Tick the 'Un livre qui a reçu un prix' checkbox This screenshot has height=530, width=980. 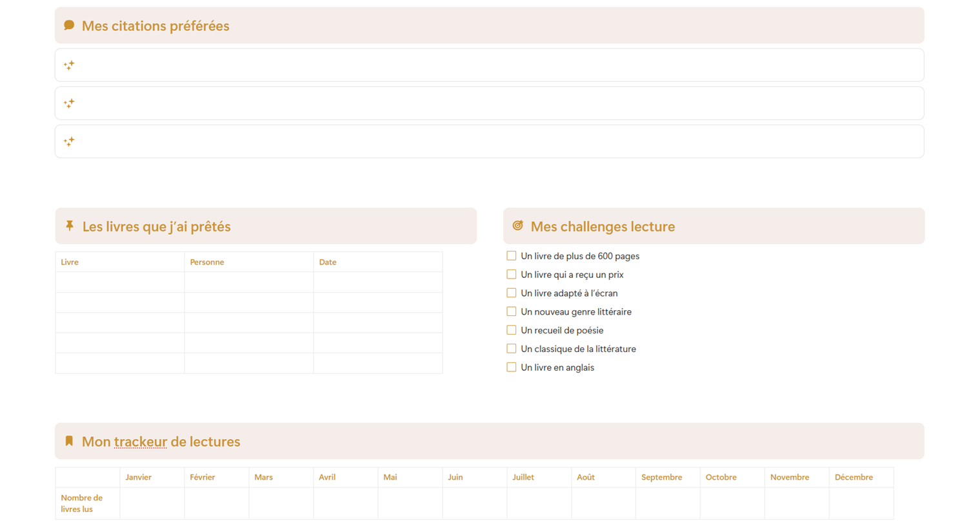[512, 275]
